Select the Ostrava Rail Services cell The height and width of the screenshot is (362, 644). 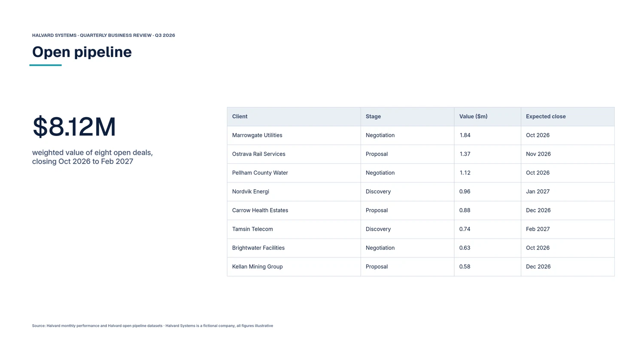(x=294, y=154)
